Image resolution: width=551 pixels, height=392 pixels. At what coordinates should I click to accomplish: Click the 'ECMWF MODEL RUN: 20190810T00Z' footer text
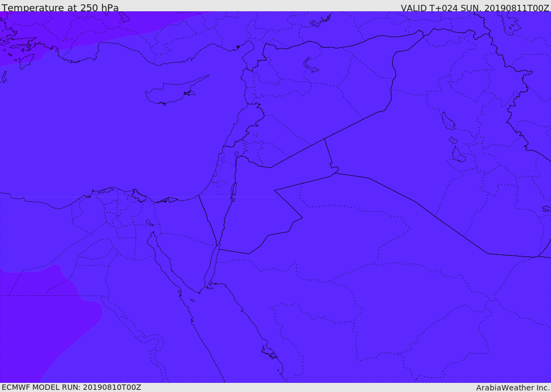[x=72, y=387]
